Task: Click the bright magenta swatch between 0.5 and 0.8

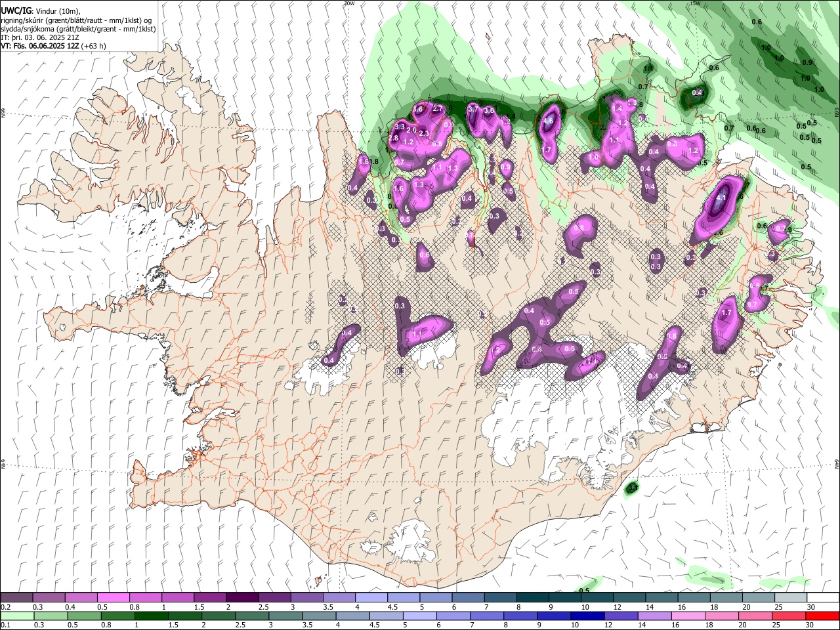Action: [x=113, y=598]
